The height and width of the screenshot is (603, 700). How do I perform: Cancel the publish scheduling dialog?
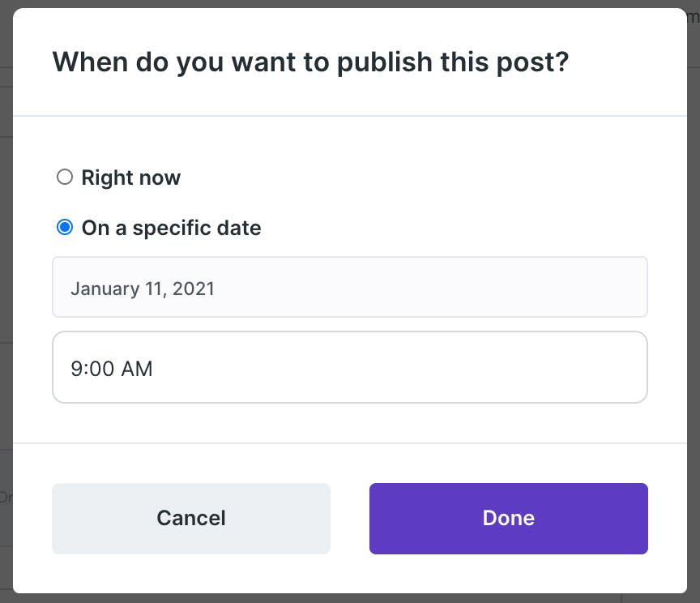tap(191, 519)
